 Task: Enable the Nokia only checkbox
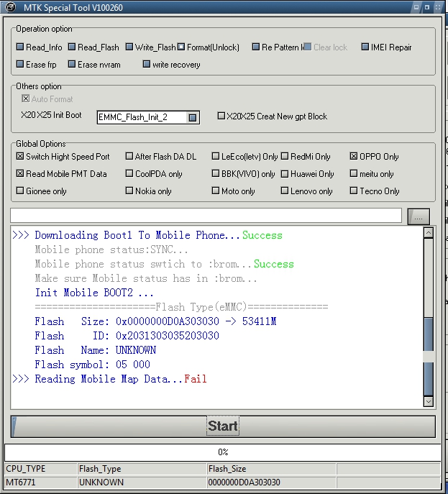pyautogui.click(x=129, y=191)
